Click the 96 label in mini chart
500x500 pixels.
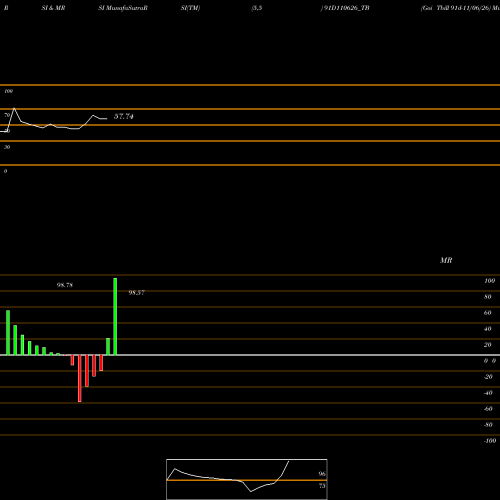(x=322, y=474)
